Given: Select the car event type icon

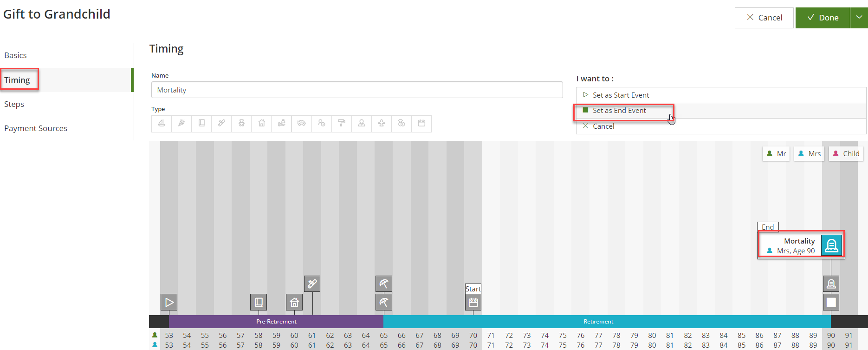Looking at the screenshot, I should click(x=302, y=124).
